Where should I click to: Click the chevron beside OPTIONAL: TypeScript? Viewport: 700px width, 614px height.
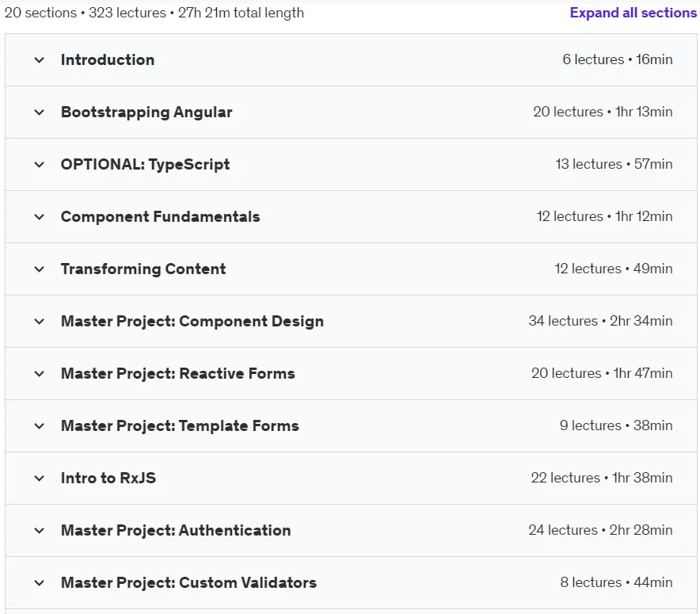[40, 164]
